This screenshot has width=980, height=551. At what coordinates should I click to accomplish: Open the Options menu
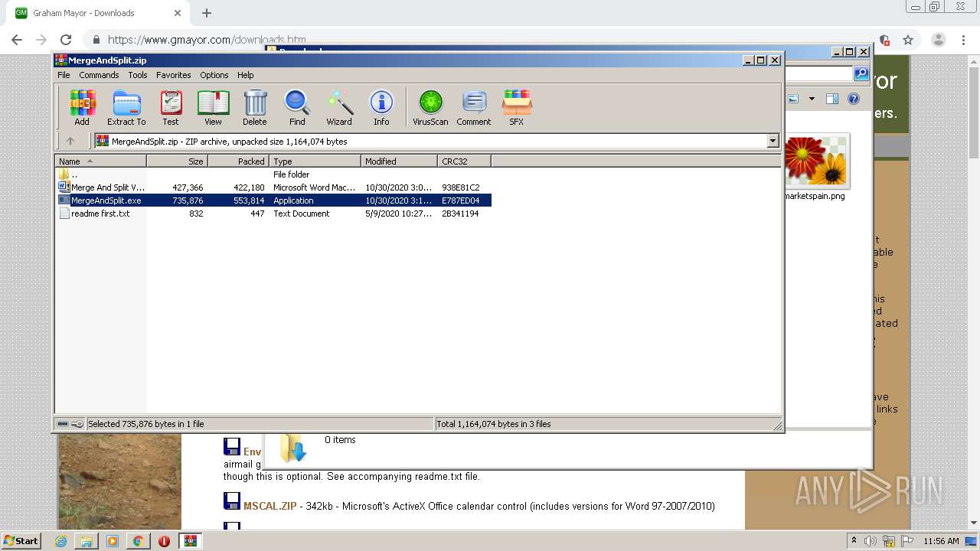coord(214,75)
